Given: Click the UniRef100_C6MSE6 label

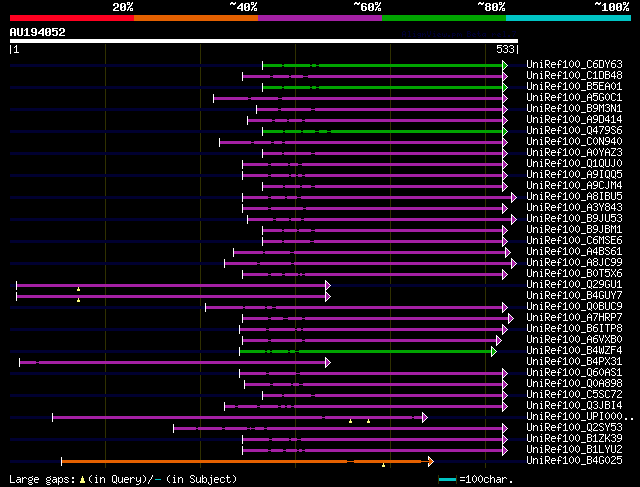Looking at the screenshot, I should point(574,241).
